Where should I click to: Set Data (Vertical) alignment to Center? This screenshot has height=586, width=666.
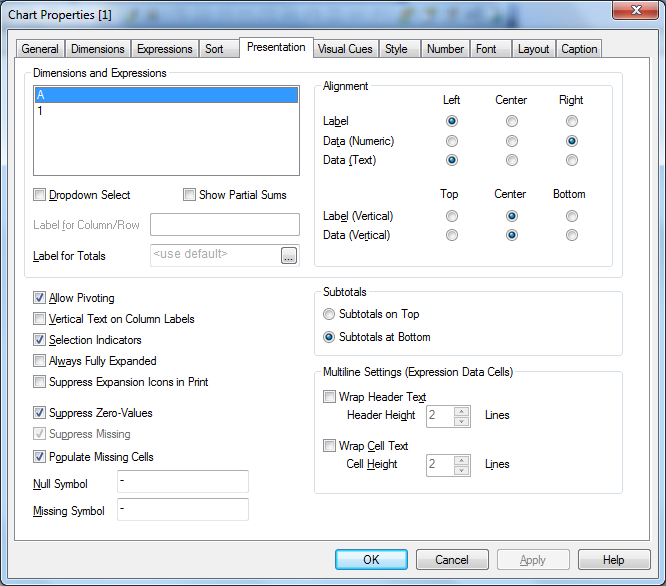(512, 235)
